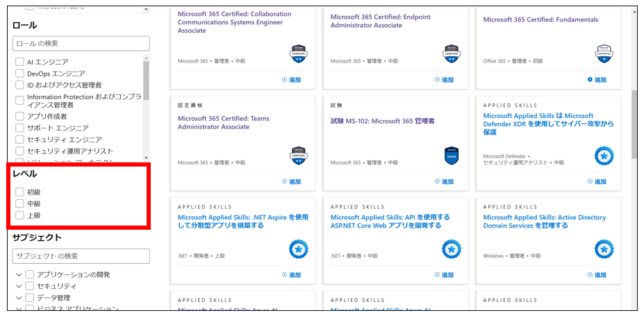644x313 pixels.
Task: Check the アプリケーションの開発 subject filter
Action: [30, 274]
